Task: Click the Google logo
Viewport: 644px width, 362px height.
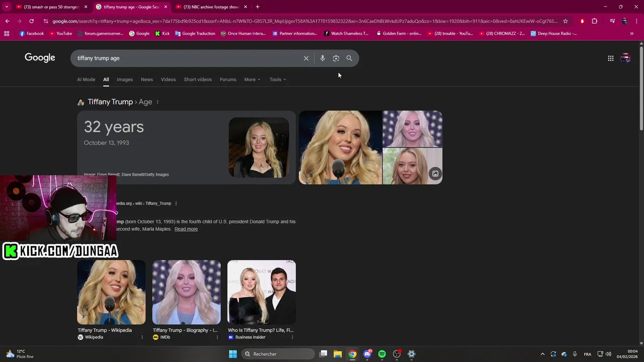Action: coord(40,58)
